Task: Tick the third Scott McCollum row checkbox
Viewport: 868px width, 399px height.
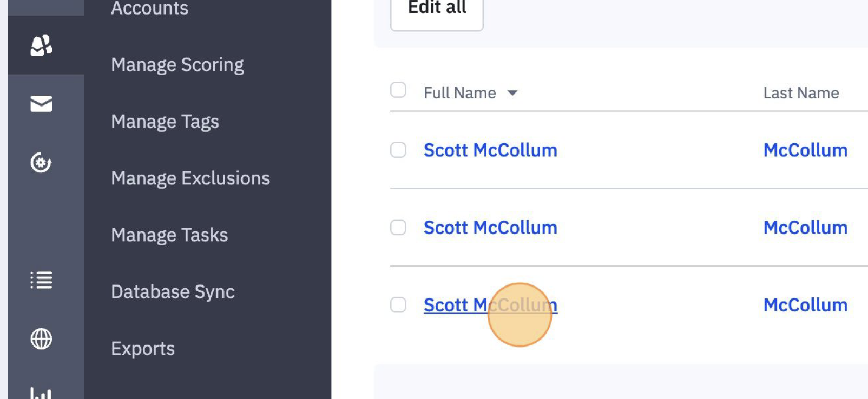Action: click(398, 305)
